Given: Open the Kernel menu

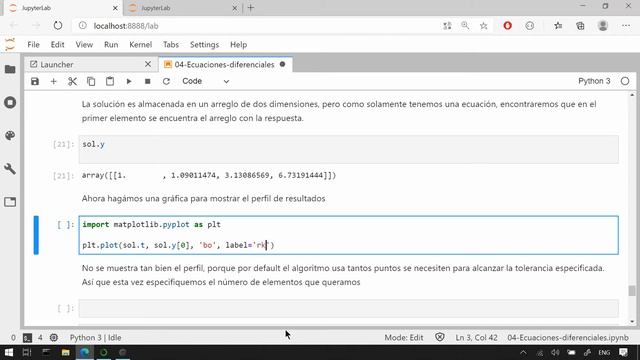Looking at the screenshot, I should coord(140,44).
